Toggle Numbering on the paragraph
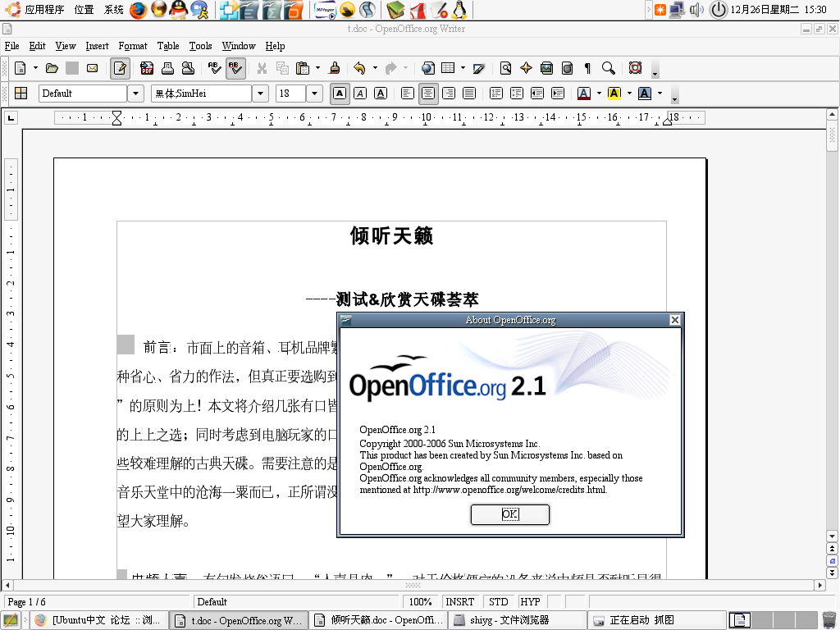 coord(496,94)
